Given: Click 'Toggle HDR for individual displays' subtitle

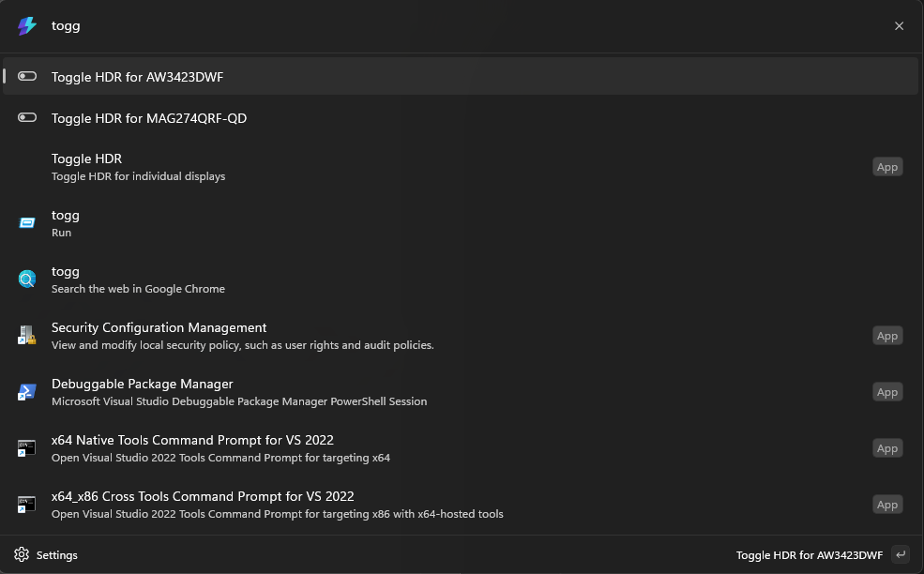Looking at the screenshot, I should 139,176.
